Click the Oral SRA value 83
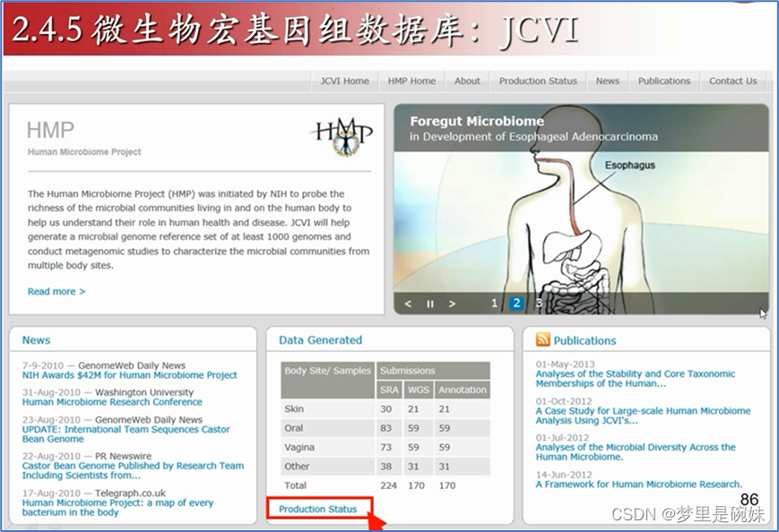Image resolution: width=779 pixels, height=532 pixels. pyautogui.click(x=386, y=428)
